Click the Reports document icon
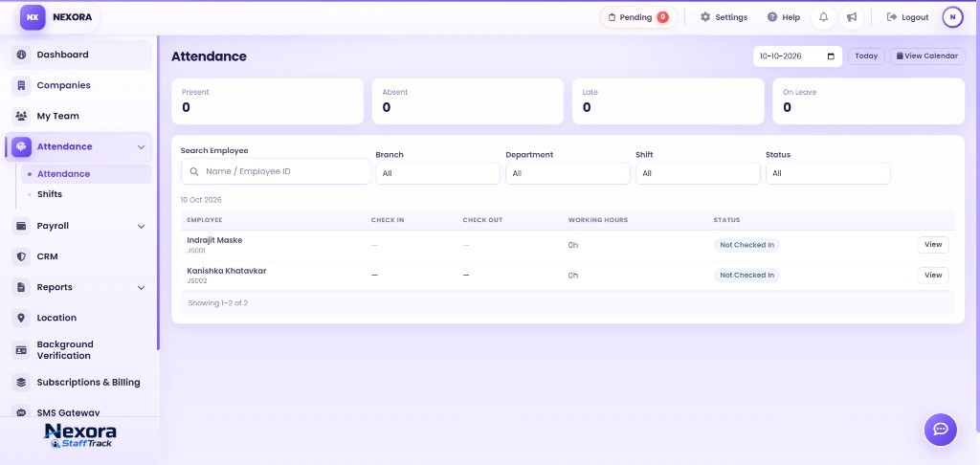The height and width of the screenshot is (465, 980). click(x=21, y=287)
